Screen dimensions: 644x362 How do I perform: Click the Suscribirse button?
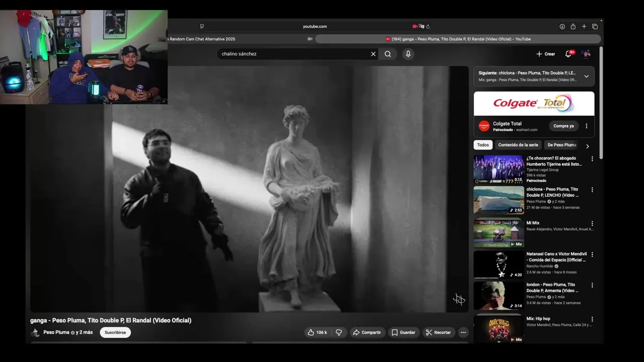point(115,332)
